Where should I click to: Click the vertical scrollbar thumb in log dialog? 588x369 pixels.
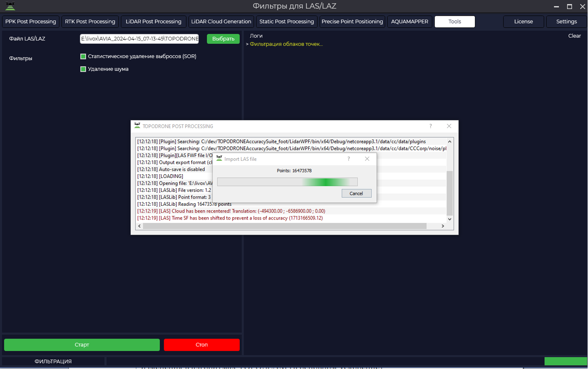point(450,193)
